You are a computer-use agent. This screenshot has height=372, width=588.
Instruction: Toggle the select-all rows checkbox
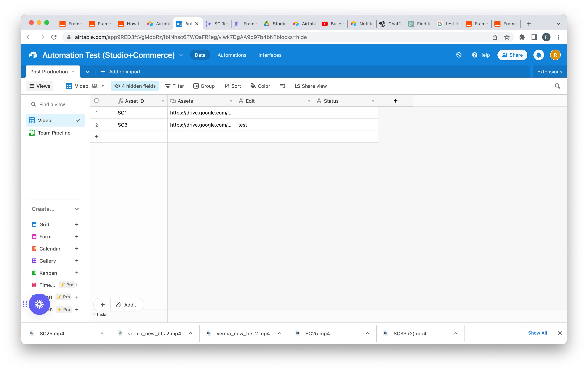coord(96,101)
